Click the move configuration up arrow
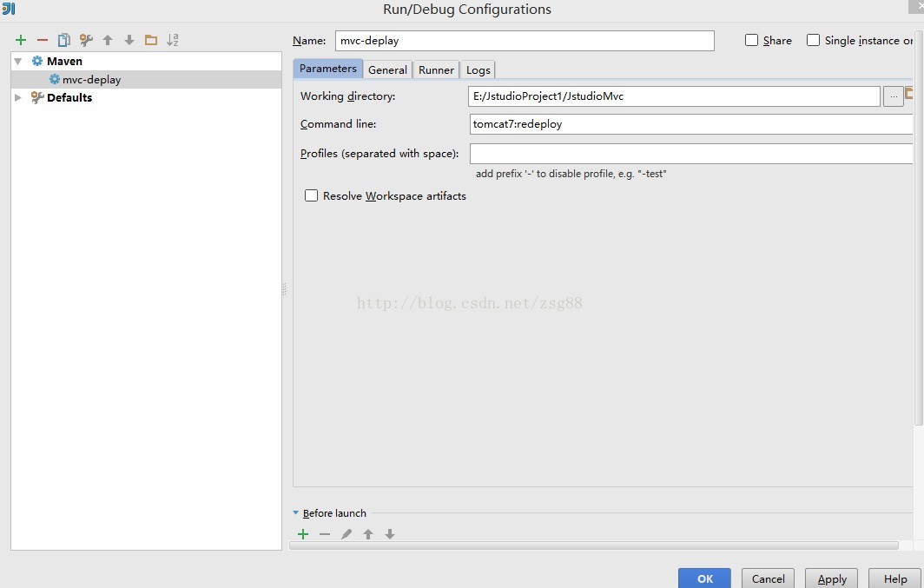 [x=108, y=40]
